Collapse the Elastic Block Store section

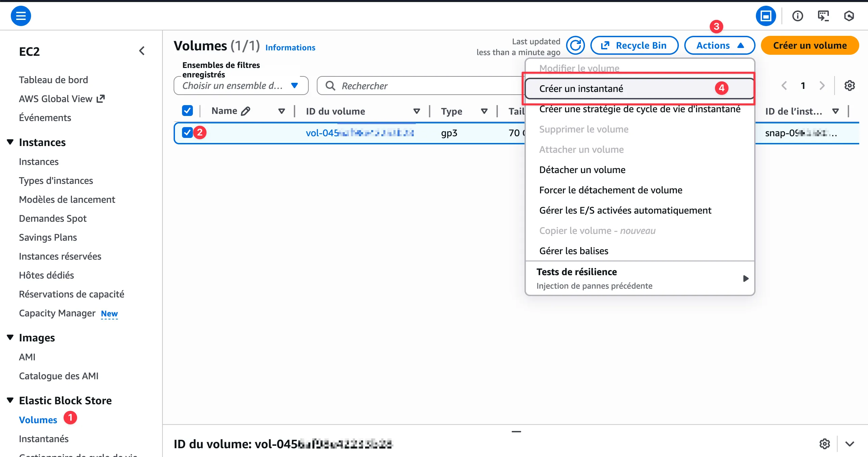[x=10, y=401]
